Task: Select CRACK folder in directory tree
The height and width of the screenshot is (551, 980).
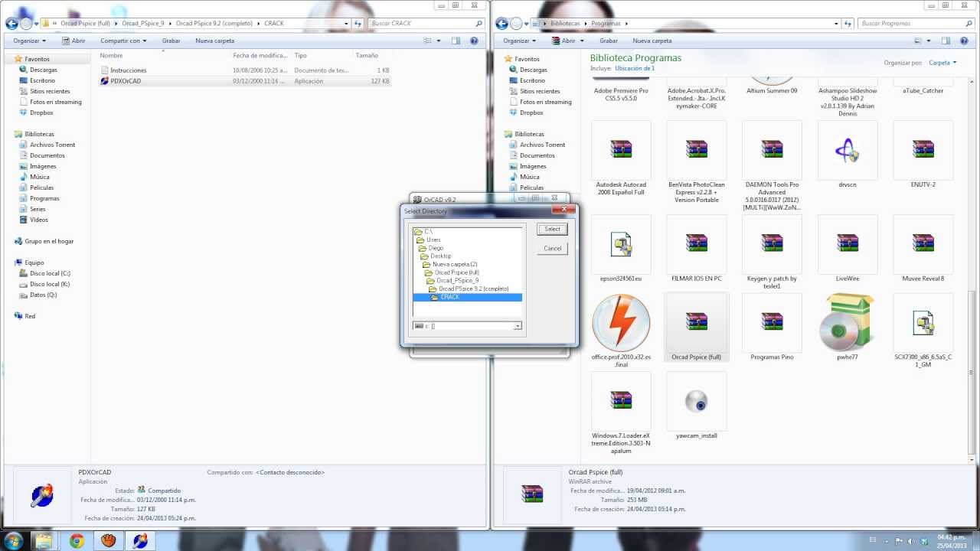Action: [449, 297]
